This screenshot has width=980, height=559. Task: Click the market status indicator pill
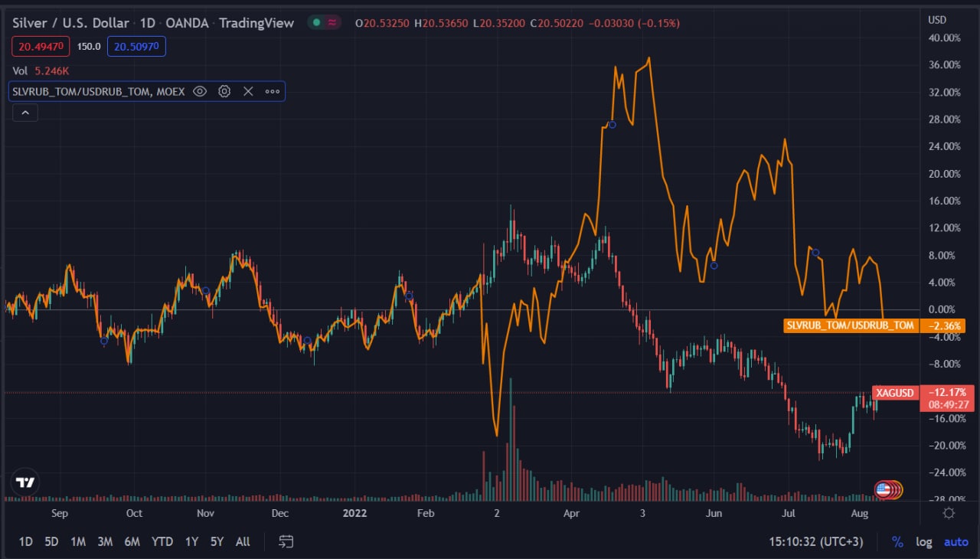pyautogui.click(x=325, y=23)
